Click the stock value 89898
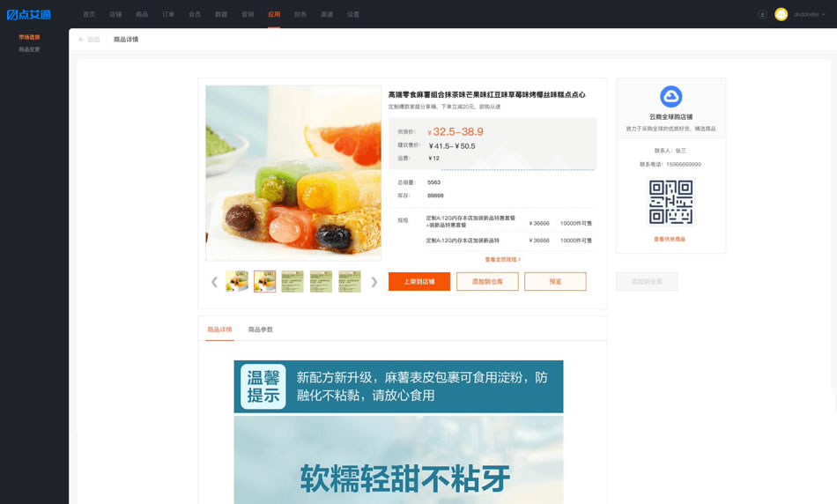Screen dimensions: 837x504 click(x=435, y=196)
